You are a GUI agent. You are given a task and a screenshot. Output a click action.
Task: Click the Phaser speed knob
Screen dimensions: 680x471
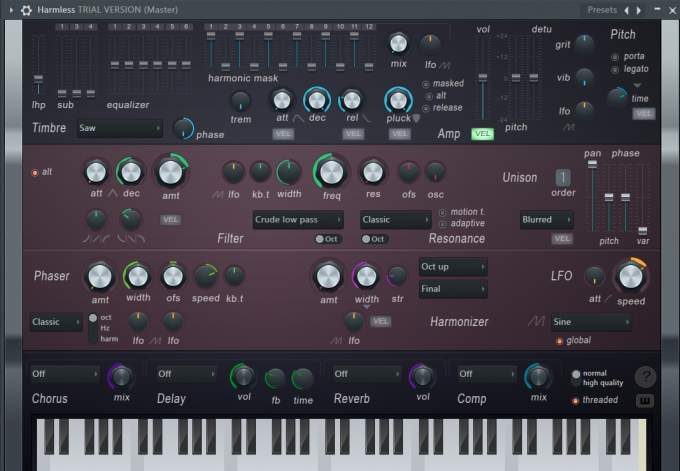[x=206, y=276]
